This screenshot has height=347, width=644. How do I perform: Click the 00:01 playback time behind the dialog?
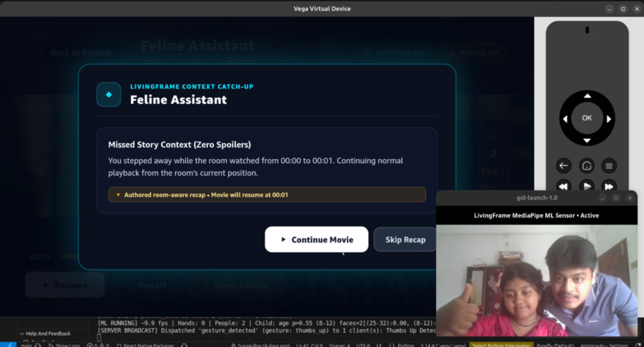click(40, 257)
